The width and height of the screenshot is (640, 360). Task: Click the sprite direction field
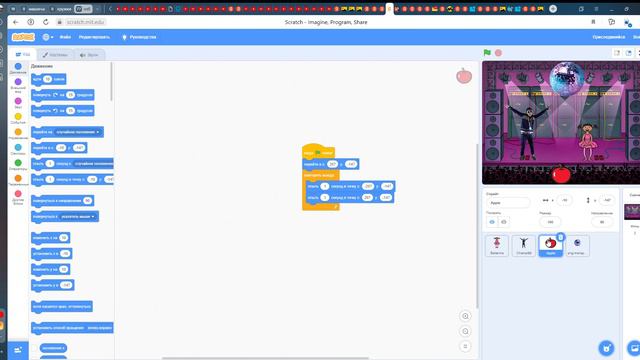602,222
